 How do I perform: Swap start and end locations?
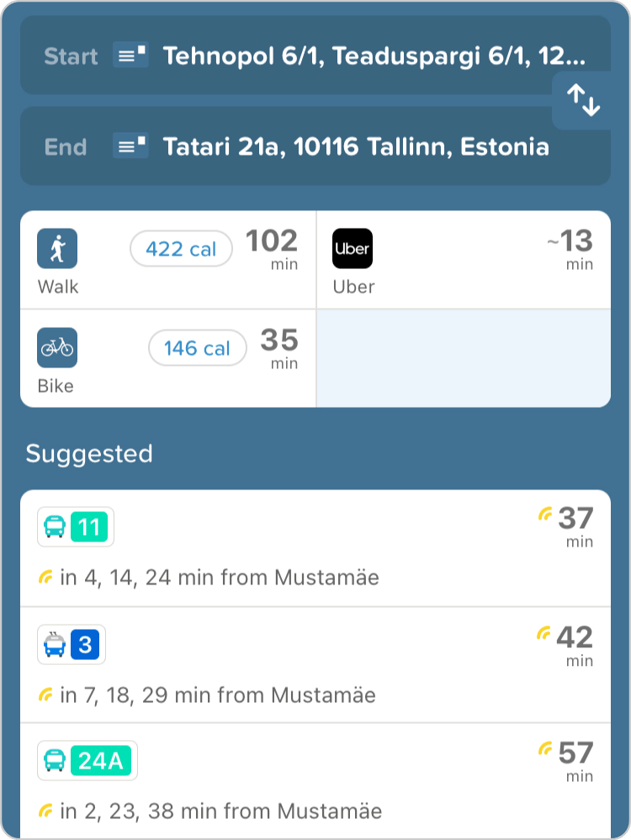[583, 101]
